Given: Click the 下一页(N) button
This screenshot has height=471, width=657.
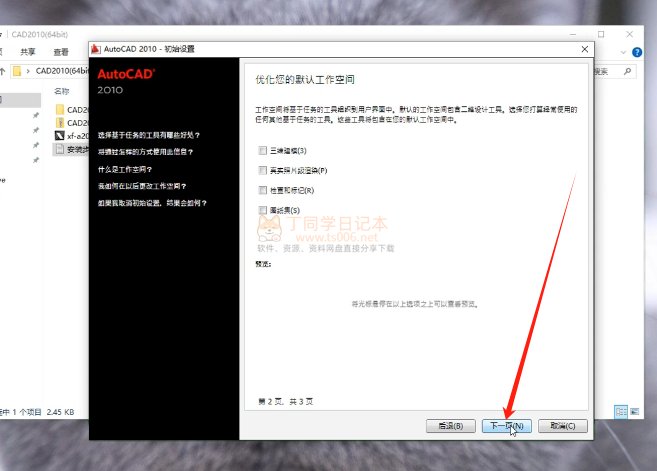Looking at the screenshot, I should 507,426.
